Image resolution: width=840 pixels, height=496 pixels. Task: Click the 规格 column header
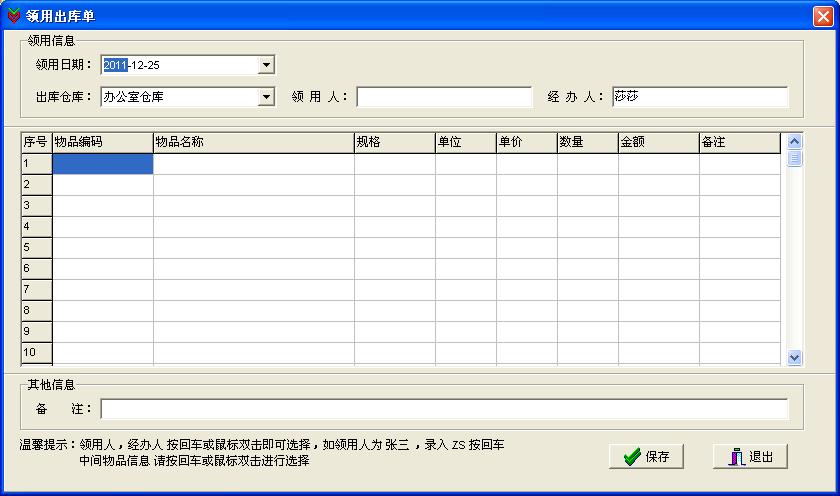[395, 142]
